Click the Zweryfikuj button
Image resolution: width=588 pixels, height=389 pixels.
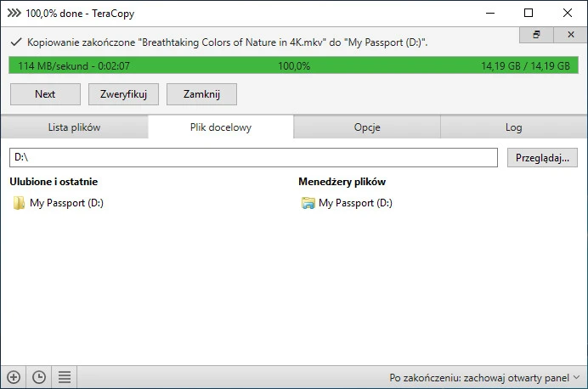tap(123, 94)
